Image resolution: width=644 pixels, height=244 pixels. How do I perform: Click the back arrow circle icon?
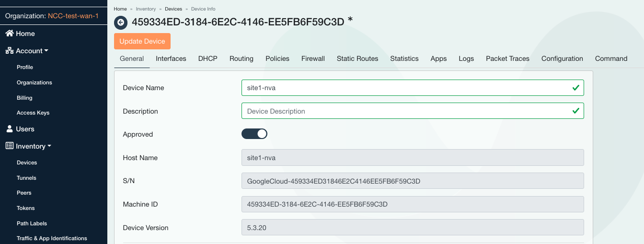(x=121, y=22)
